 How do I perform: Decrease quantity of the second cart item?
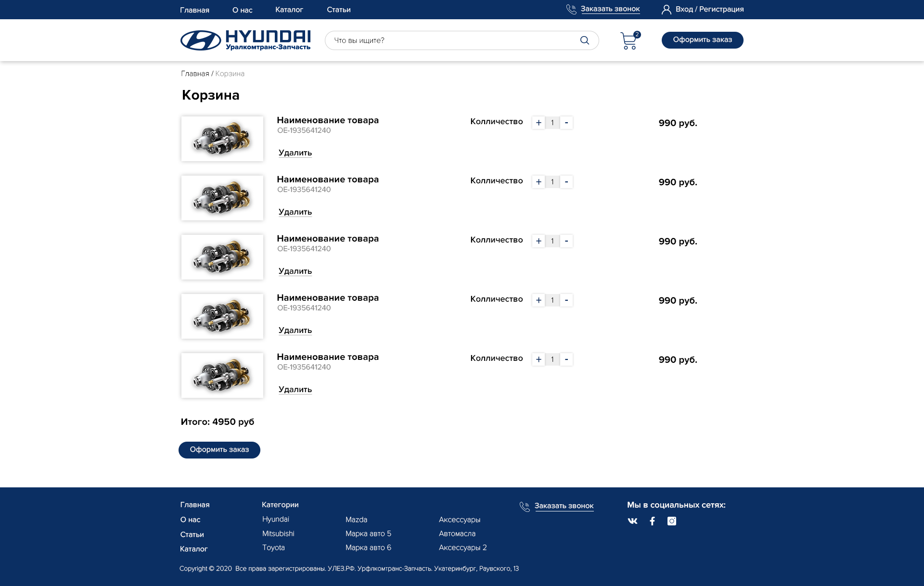pyautogui.click(x=566, y=182)
